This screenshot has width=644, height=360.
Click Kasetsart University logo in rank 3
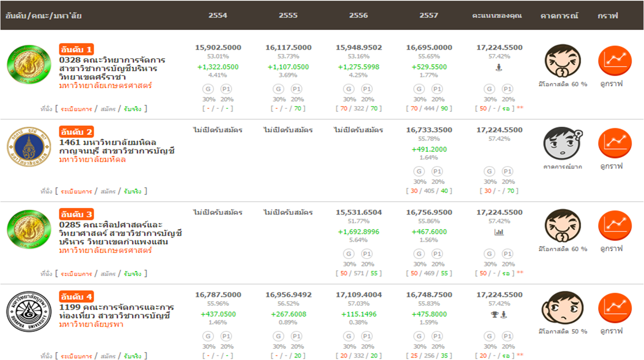coord(30,230)
